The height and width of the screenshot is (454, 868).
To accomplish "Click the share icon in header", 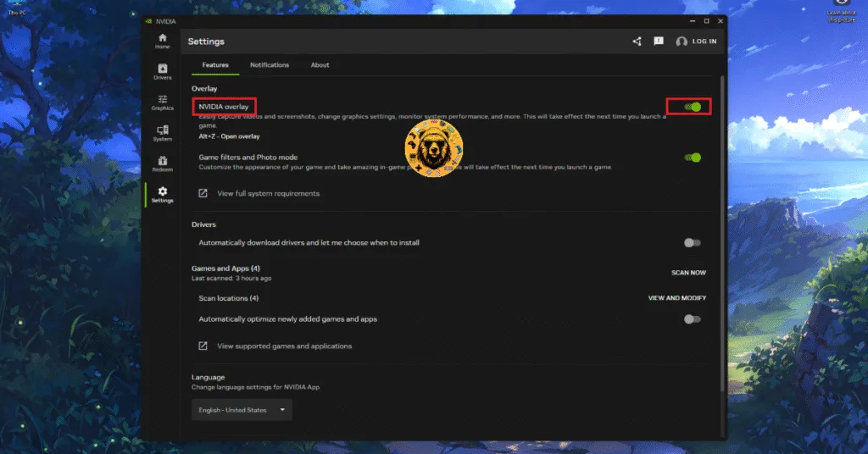I will point(637,42).
